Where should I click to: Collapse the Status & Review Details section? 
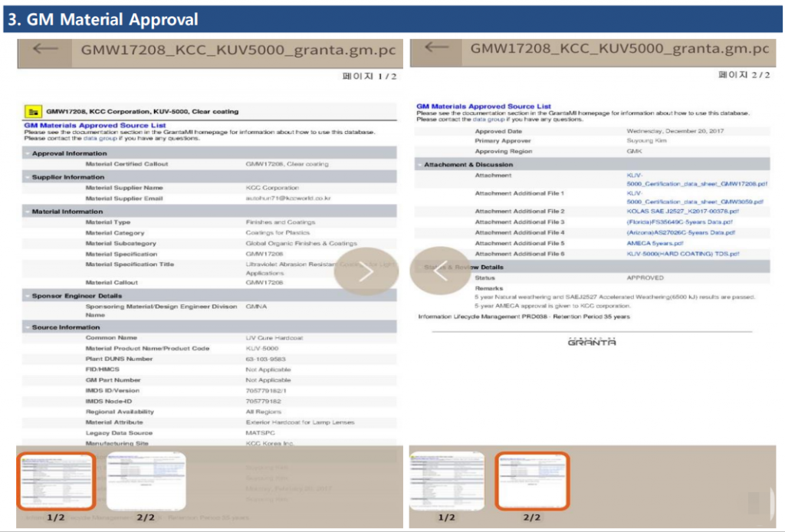419,268
